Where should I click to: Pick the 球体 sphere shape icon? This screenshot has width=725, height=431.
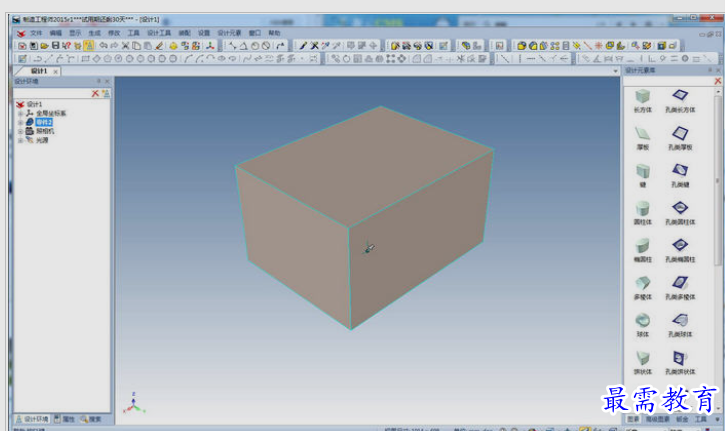[643, 320]
